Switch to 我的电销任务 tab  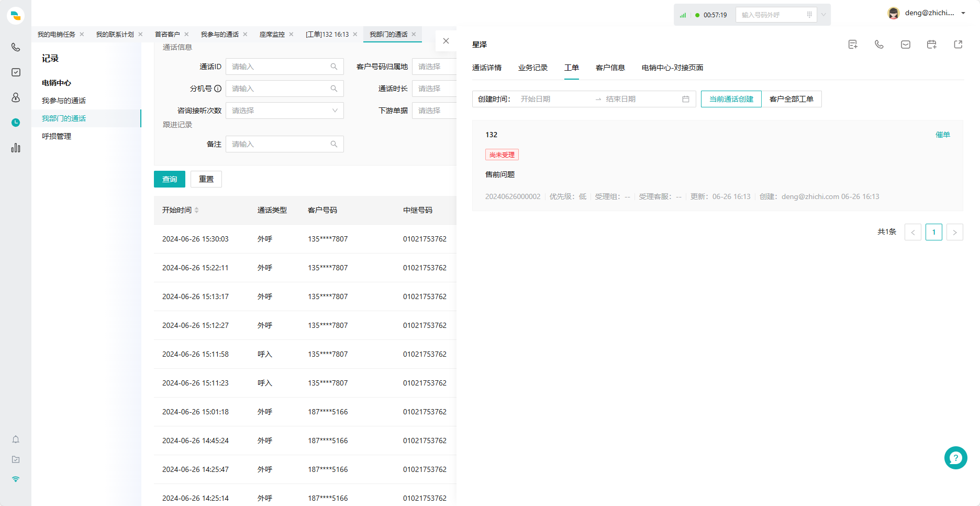[x=56, y=34]
